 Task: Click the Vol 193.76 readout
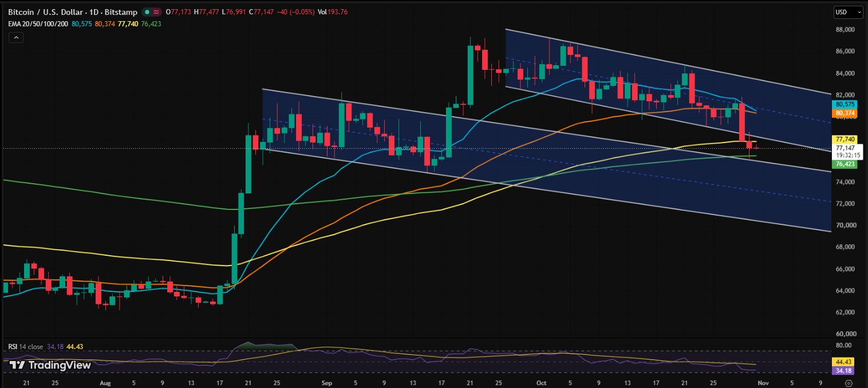(333, 12)
